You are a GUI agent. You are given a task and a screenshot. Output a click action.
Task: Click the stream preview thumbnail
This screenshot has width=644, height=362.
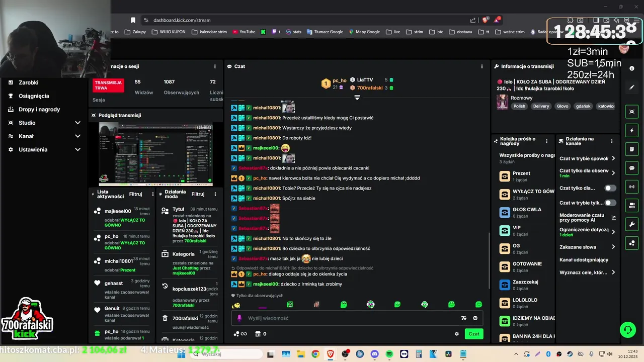click(155, 154)
